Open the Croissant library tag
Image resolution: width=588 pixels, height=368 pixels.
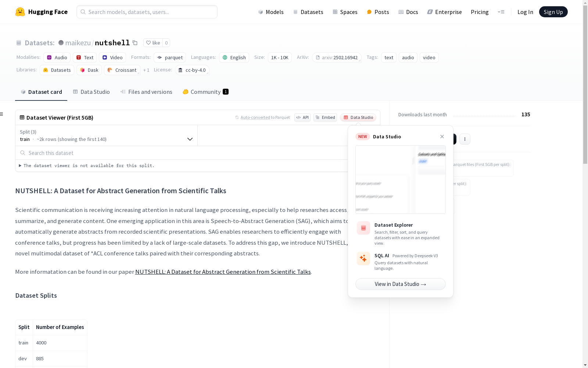[122, 70]
